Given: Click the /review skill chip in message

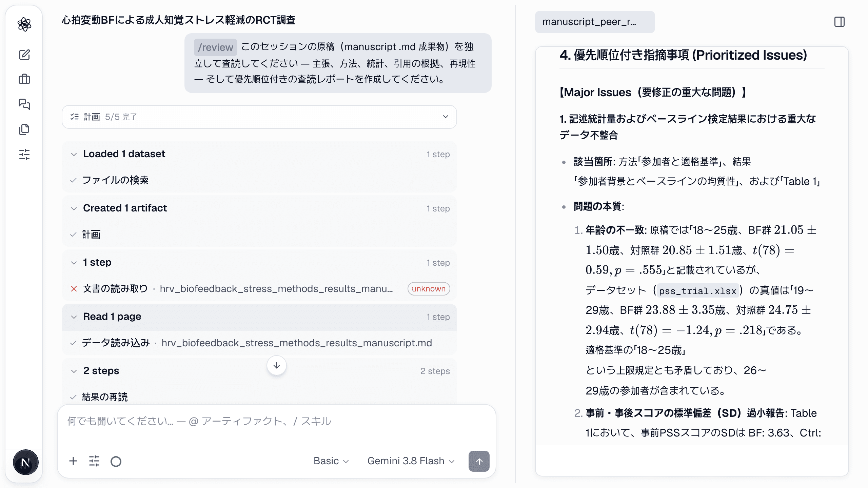Looking at the screenshot, I should click(216, 47).
